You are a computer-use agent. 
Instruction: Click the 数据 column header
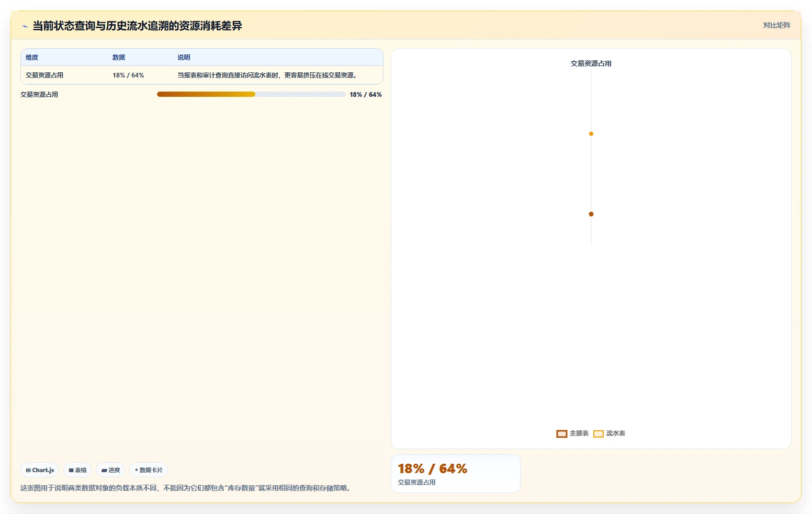coord(119,58)
